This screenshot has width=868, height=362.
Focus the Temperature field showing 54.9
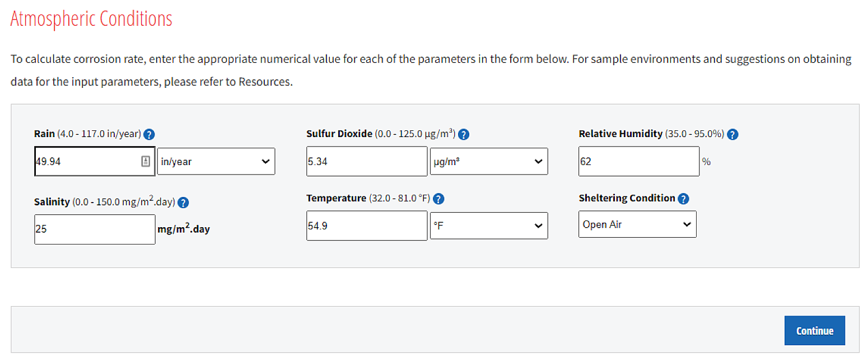[366, 225]
